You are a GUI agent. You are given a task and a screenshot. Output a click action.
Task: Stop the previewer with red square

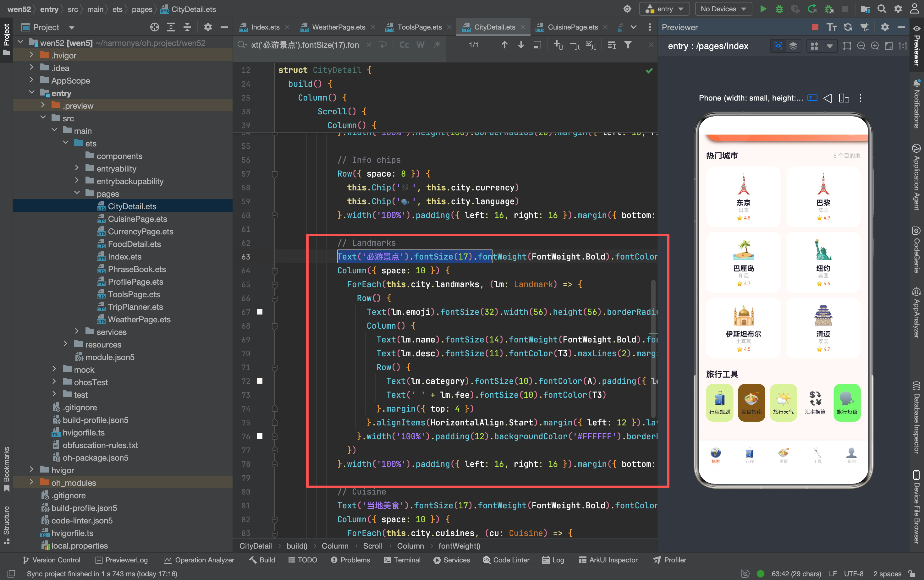(x=815, y=27)
